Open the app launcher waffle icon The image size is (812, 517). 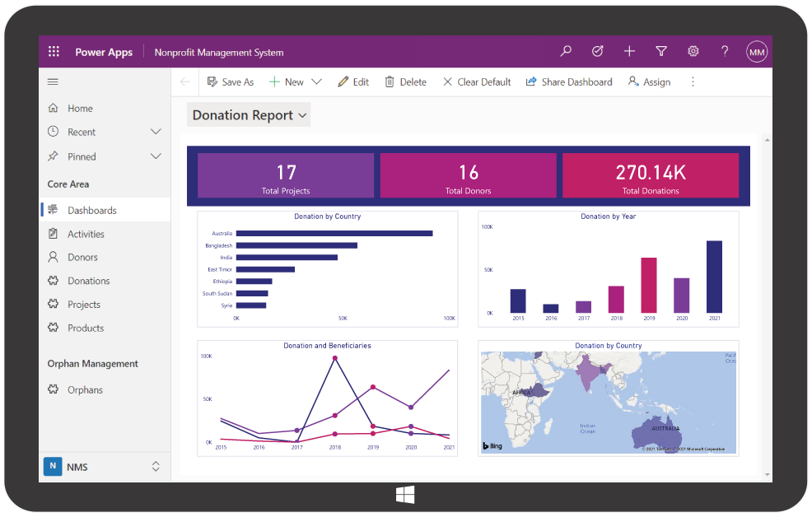click(54, 52)
